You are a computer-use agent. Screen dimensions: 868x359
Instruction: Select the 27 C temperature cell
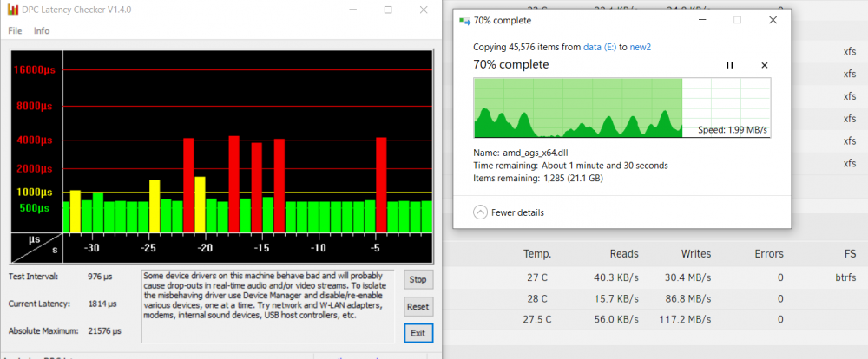point(537,277)
